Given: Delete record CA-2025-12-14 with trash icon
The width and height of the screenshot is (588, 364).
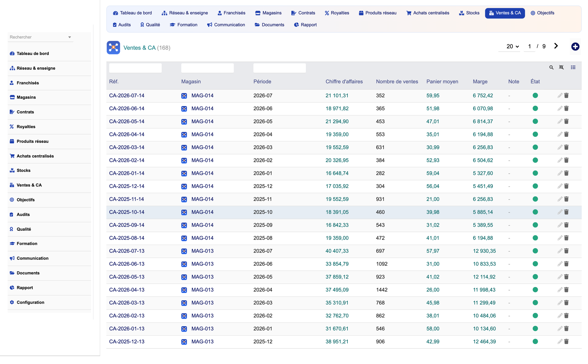Looking at the screenshot, I should [x=566, y=186].
